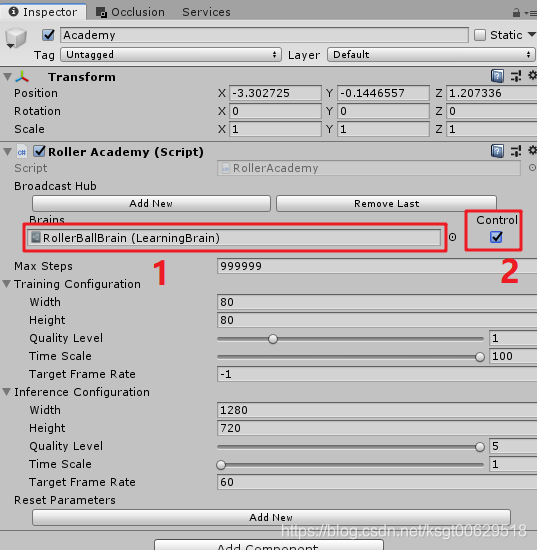The width and height of the screenshot is (537, 550).
Task: Click the C# script icon of Roller Academy
Action: 22,152
